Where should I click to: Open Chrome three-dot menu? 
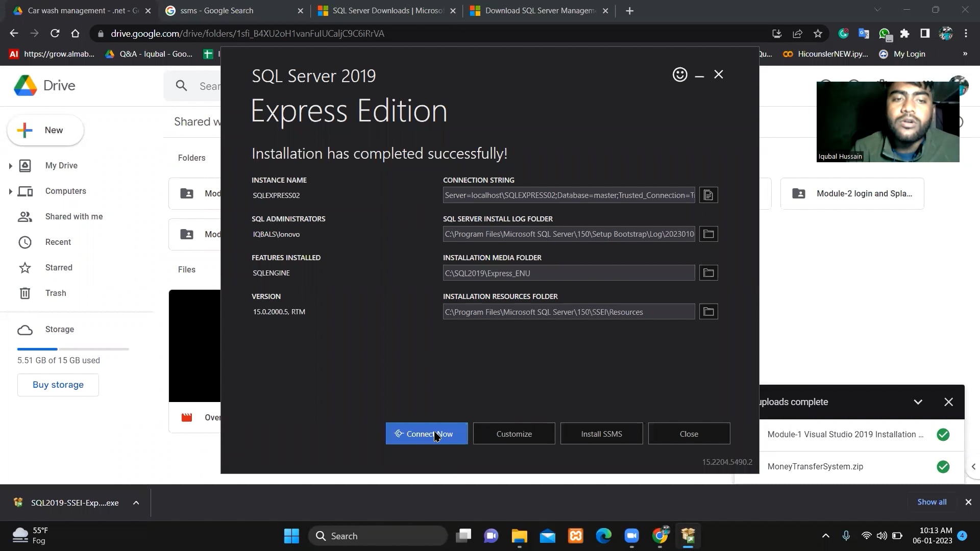(x=966, y=33)
